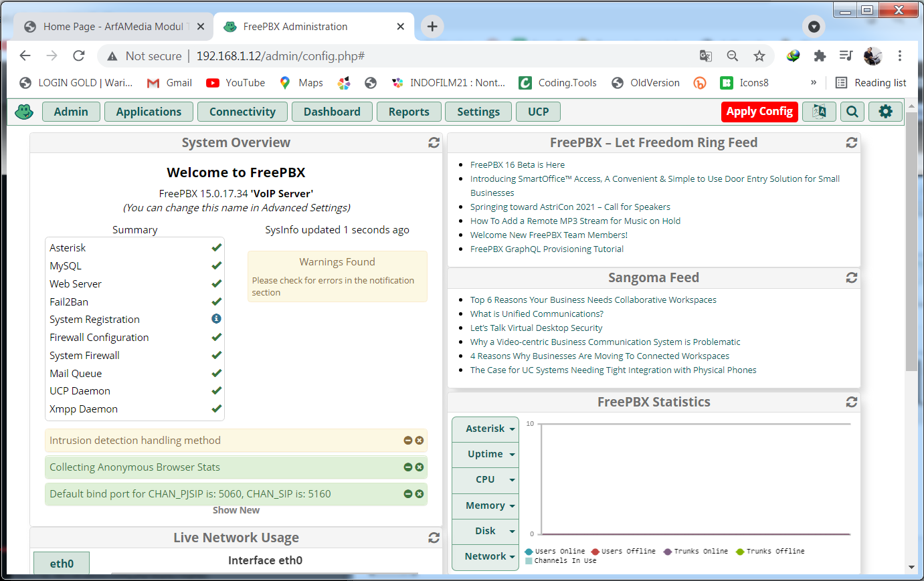The width and height of the screenshot is (924, 581).
Task: Open How To Add a Remote MP3 Stream link
Action: click(x=575, y=221)
